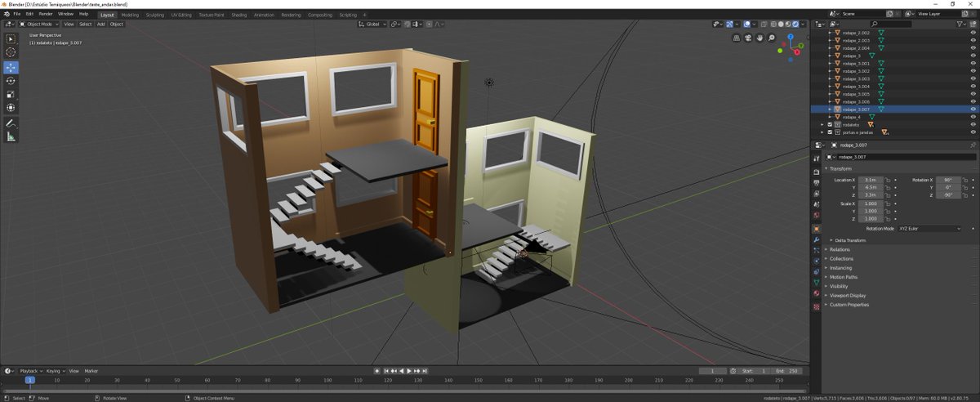
Task: Open the Global transform orientation dropdown
Action: pyautogui.click(x=372, y=24)
